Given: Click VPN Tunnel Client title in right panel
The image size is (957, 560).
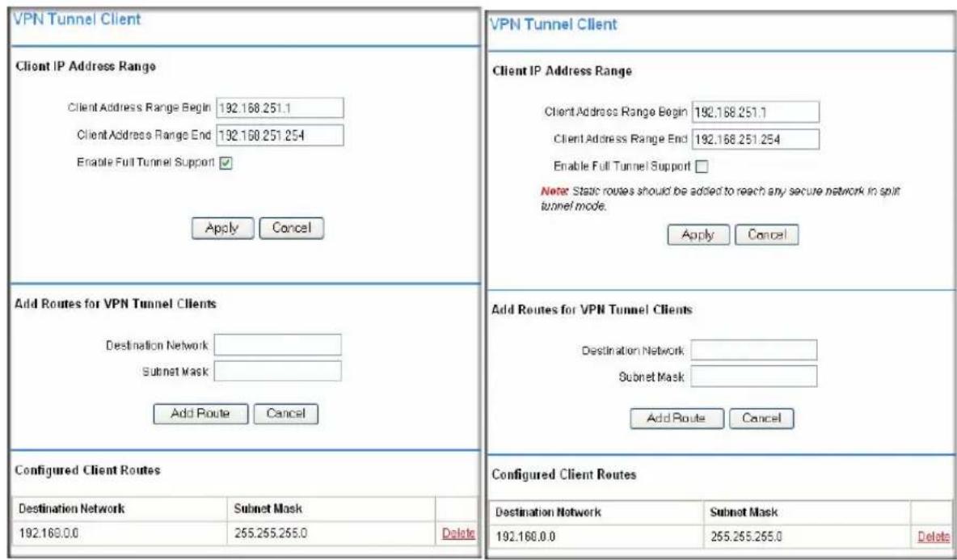Looking at the screenshot, I should pyautogui.click(x=553, y=24).
